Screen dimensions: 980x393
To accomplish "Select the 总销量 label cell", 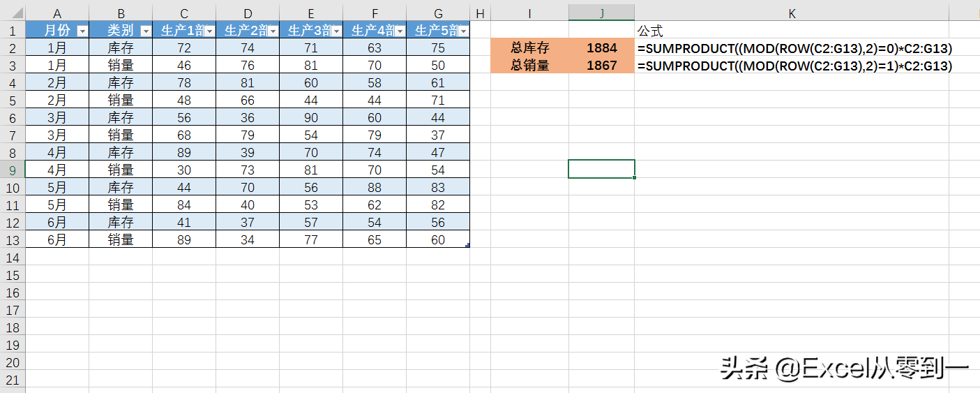I will 530,66.
